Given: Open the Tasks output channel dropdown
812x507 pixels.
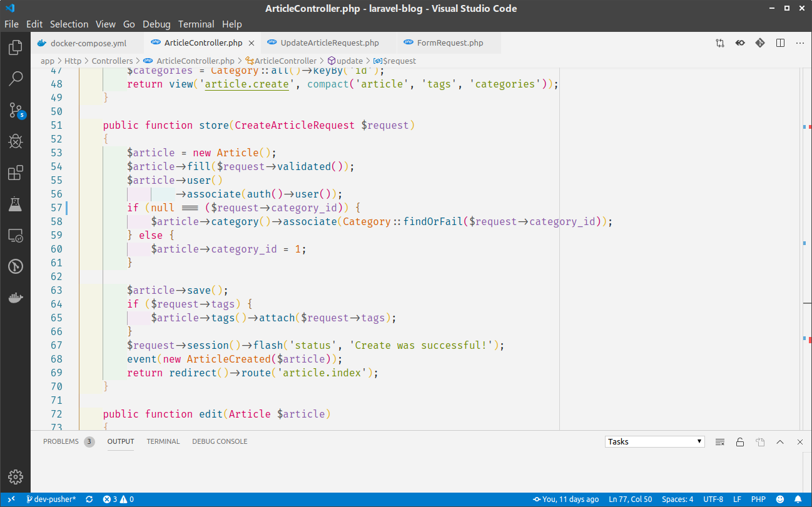Looking at the screenshot, I should [654, 441].
